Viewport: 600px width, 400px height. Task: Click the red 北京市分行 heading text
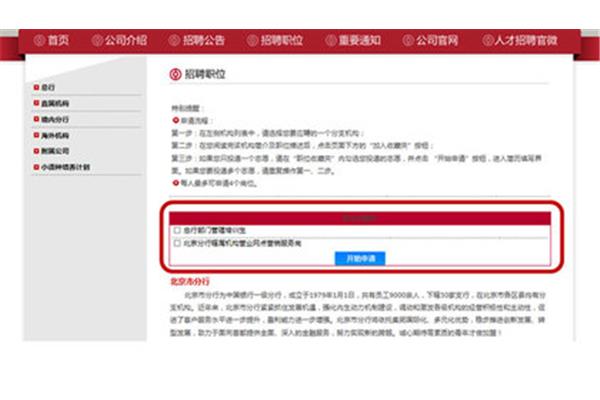190,282
